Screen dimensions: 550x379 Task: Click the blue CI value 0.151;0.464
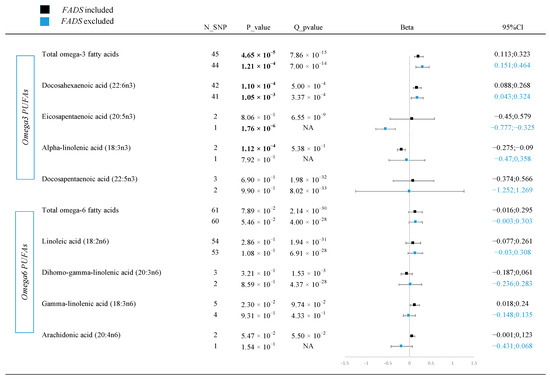(x=512, y=65)
